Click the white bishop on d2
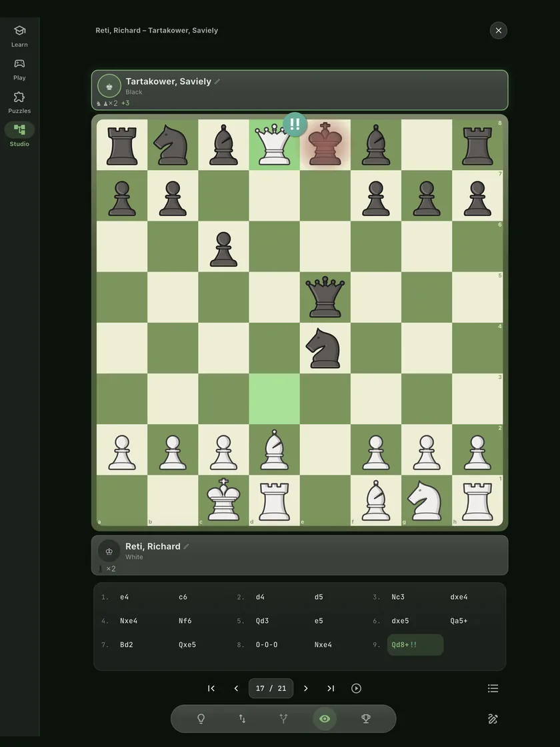Image resolution: width=560 pixels, height=747 pixels. click(x=274, y=450)
